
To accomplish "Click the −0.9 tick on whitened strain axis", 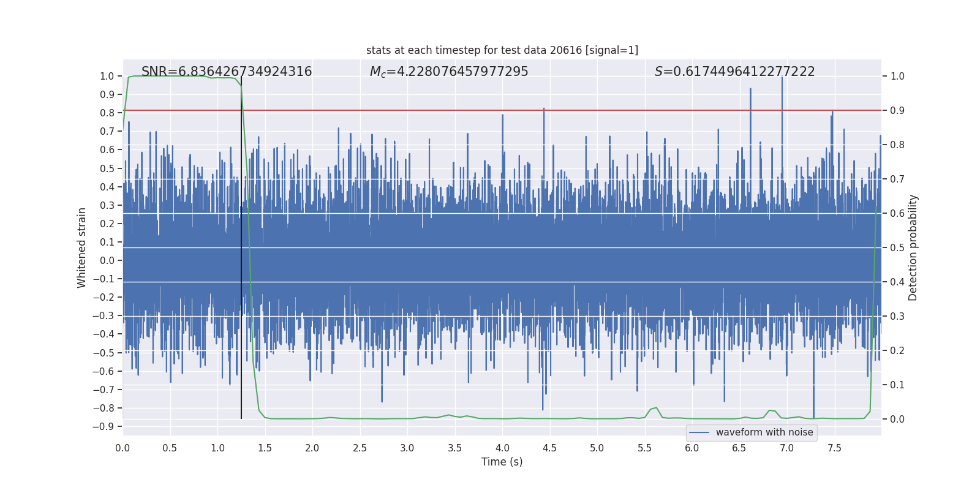I will pos(104,426).
